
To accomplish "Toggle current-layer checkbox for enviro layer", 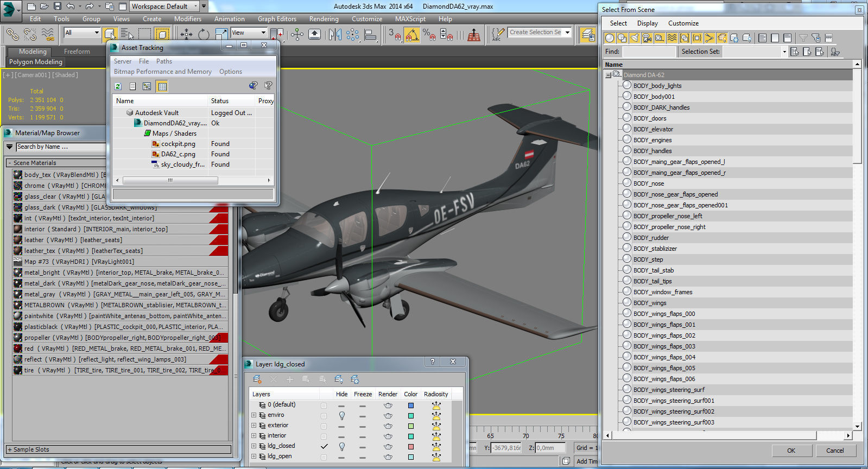I will click(x=324, y=416).
